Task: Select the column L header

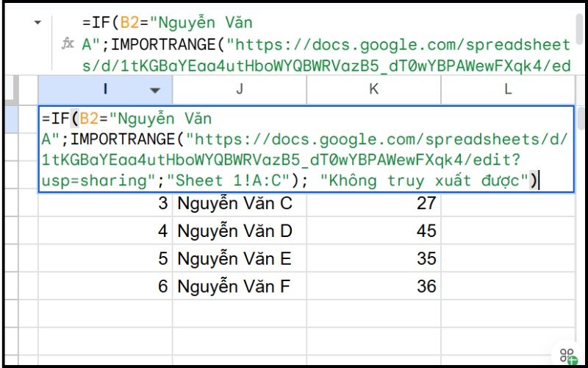Action: coord(507,90)
